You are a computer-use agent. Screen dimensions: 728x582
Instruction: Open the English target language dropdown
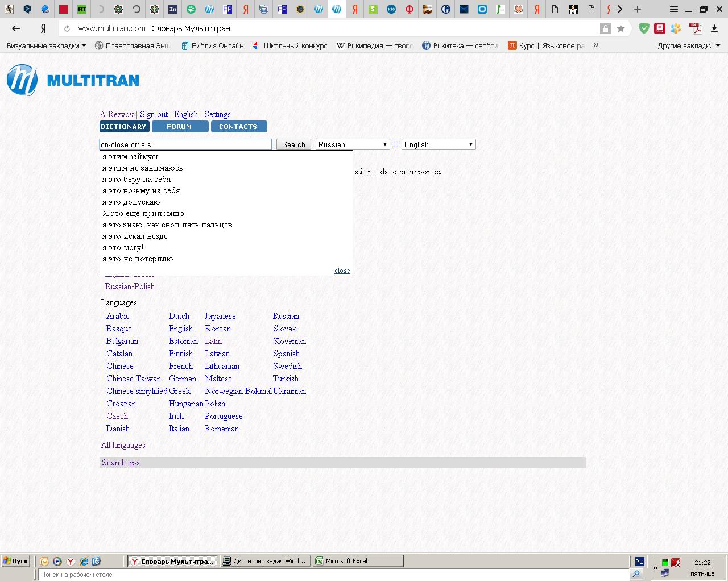point(439,144)
